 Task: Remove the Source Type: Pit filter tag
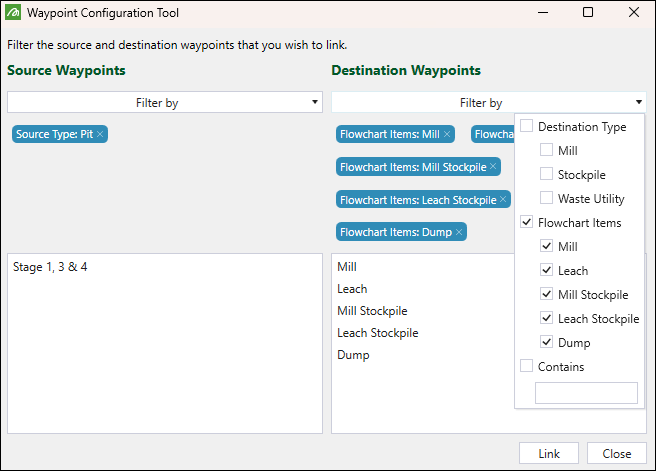(x=100, y=134)
